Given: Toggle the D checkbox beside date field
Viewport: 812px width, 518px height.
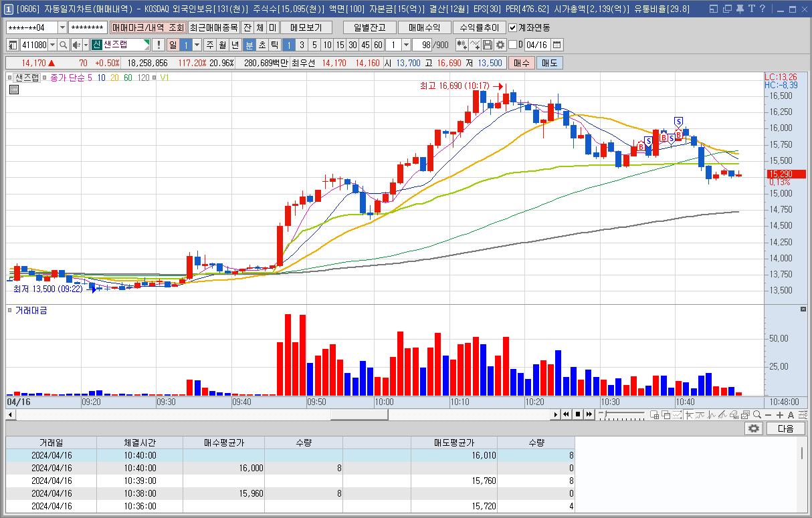Looking at the screenshot, I should click(512, 45).
